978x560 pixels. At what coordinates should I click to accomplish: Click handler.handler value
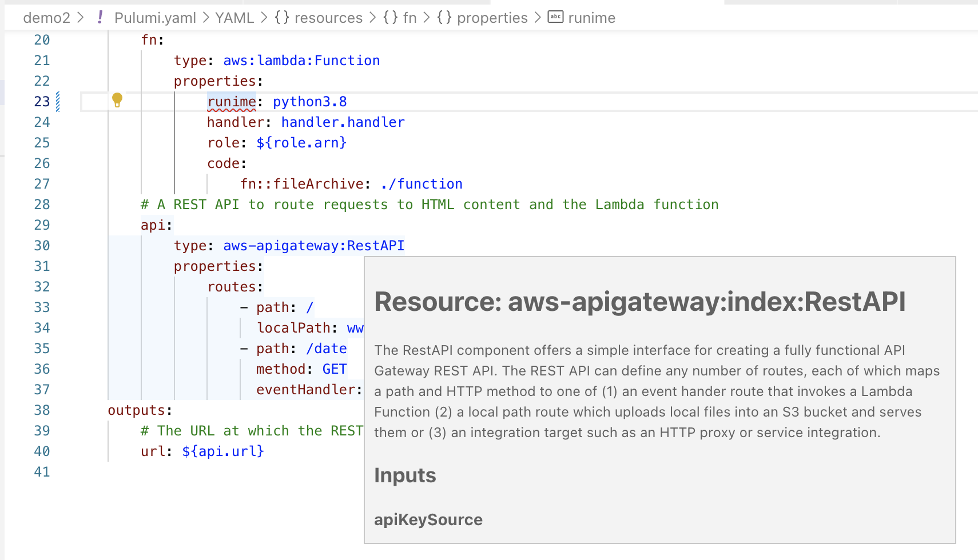click(x=343, y=122)
